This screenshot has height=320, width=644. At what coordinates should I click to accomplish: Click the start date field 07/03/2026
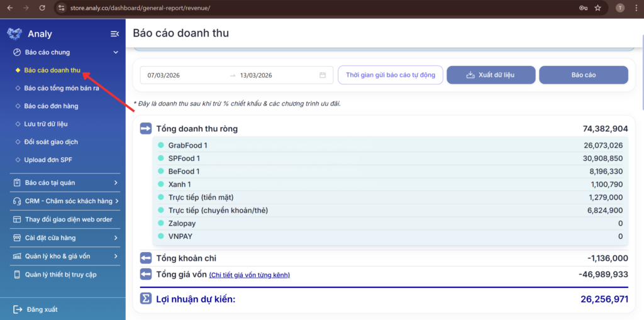(164, 75)
